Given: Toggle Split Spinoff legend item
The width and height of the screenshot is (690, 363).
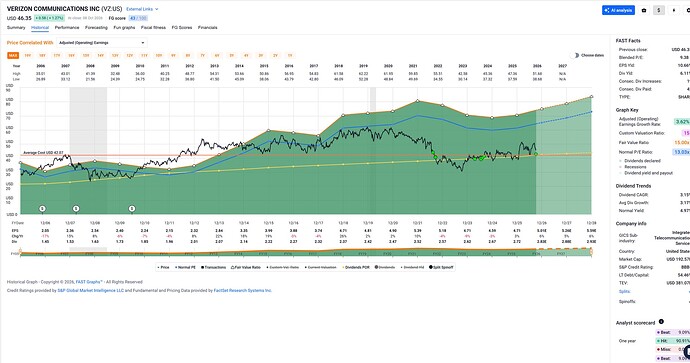Looking at the screenshot, I should click(x=441, y=267).
